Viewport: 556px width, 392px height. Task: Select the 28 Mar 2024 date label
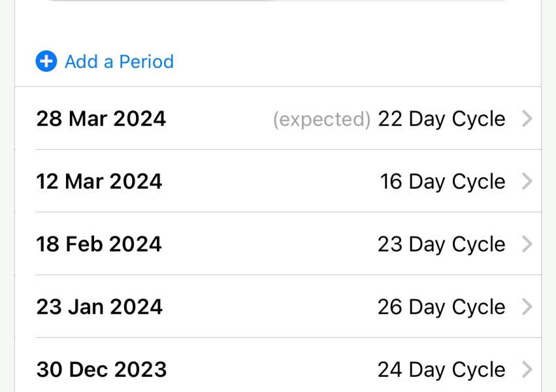(101, 119)
